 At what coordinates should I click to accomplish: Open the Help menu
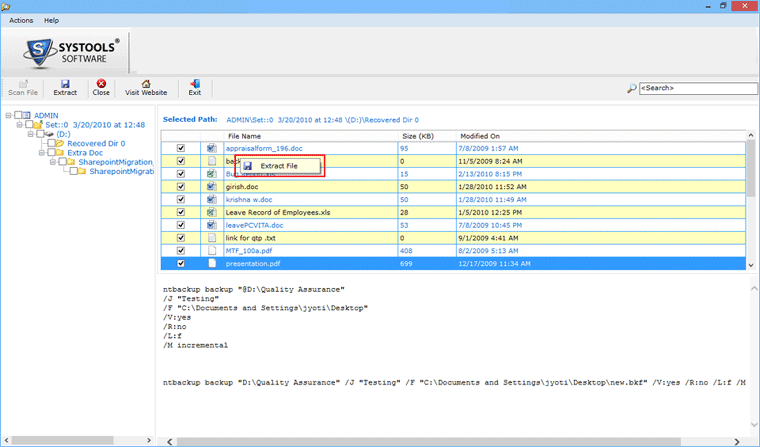pyautogui.click(x=51, y=20)
